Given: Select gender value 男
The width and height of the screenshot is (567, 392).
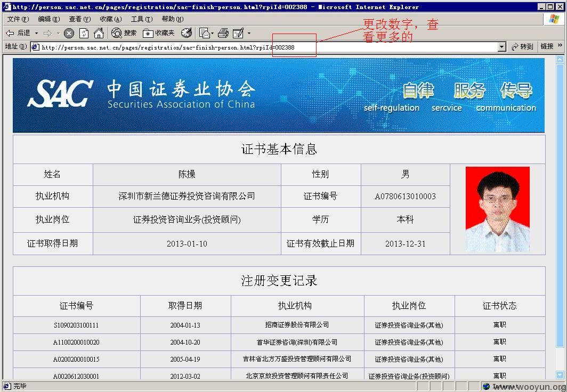Looking at the screenshot, I should [x=405, y=175].
